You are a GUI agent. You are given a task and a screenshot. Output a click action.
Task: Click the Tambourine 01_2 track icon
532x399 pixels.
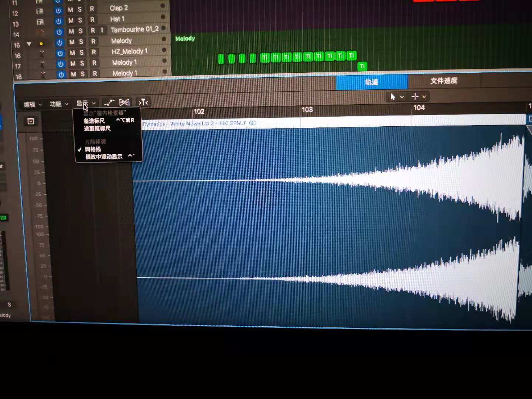tap(40, 33)
